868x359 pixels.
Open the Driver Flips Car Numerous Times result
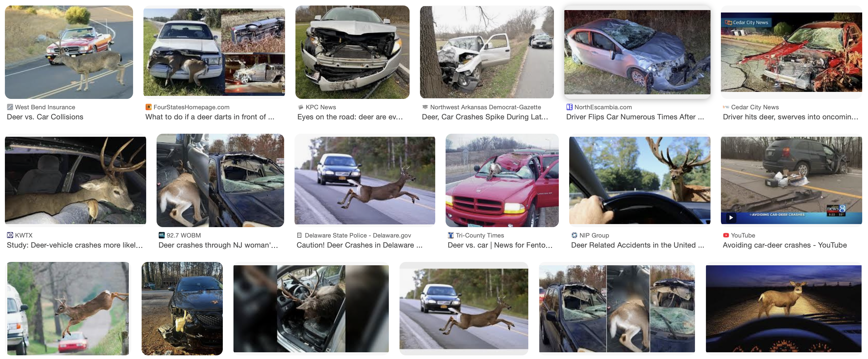(x=635, y=117)
